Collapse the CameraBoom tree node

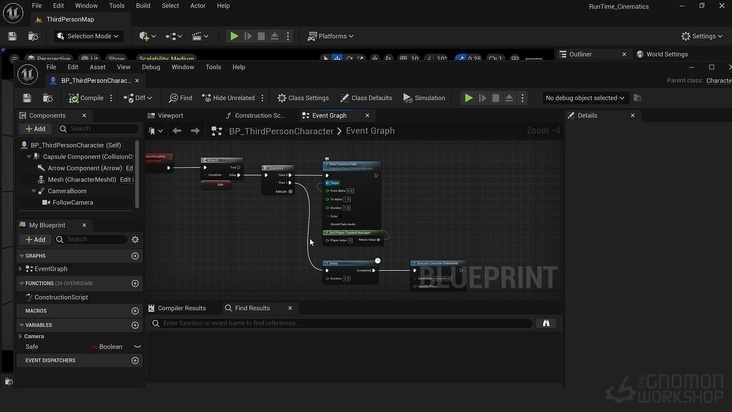pos(34,191)
